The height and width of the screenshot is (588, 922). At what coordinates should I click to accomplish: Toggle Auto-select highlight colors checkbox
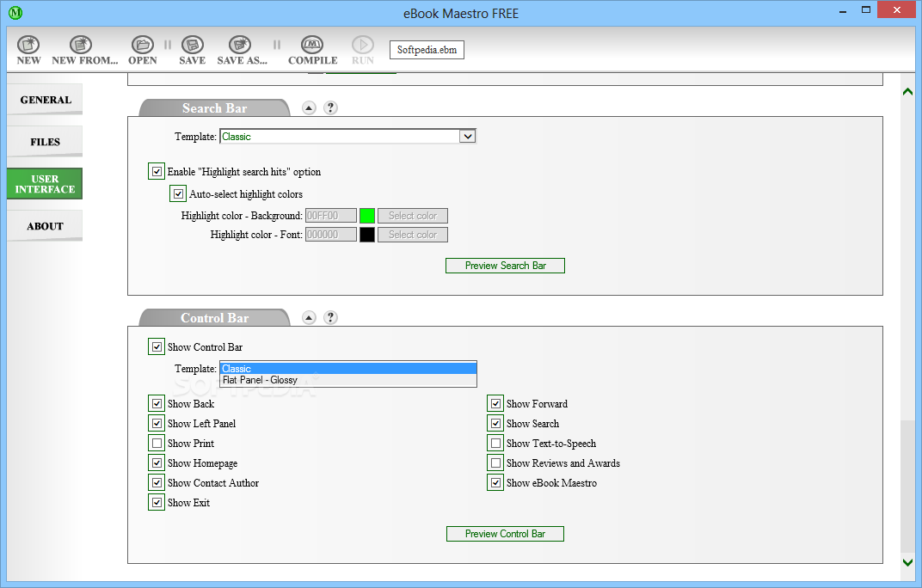click(178, 193)
